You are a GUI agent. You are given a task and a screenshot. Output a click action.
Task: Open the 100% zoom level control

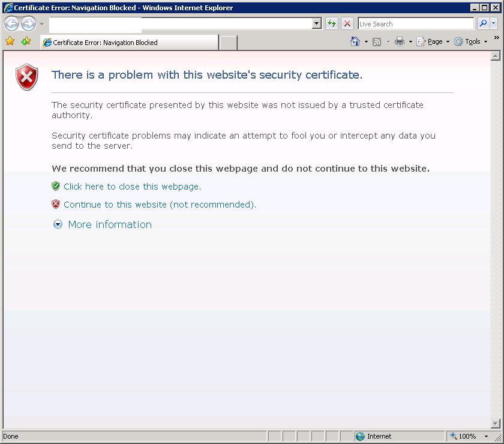click(x=467, y=436)
